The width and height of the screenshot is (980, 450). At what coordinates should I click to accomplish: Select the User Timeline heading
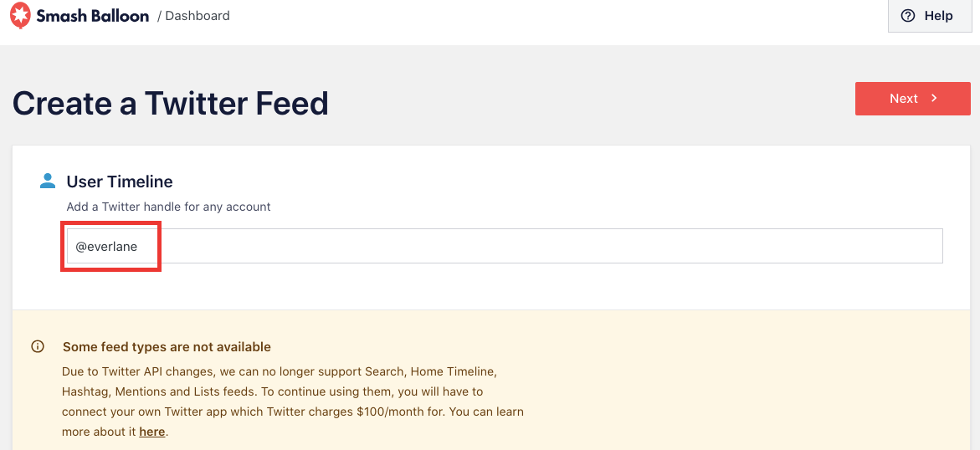coord(120,182)
